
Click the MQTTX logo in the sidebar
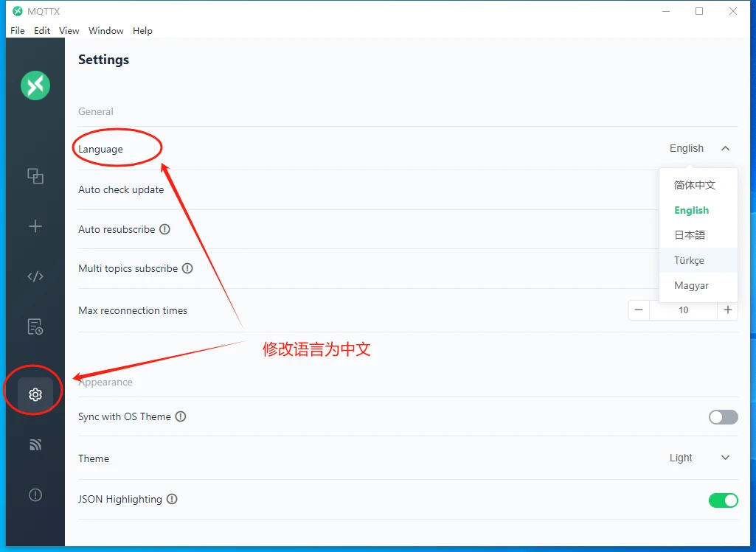35,85
